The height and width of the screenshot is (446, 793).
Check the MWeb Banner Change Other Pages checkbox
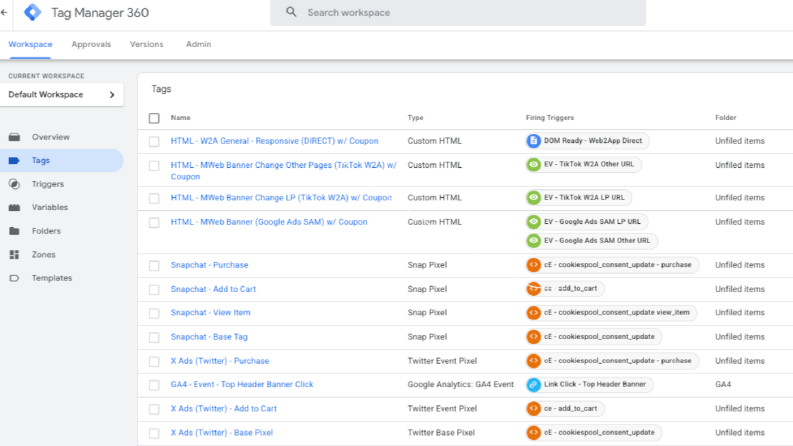[x=154, y=166]
